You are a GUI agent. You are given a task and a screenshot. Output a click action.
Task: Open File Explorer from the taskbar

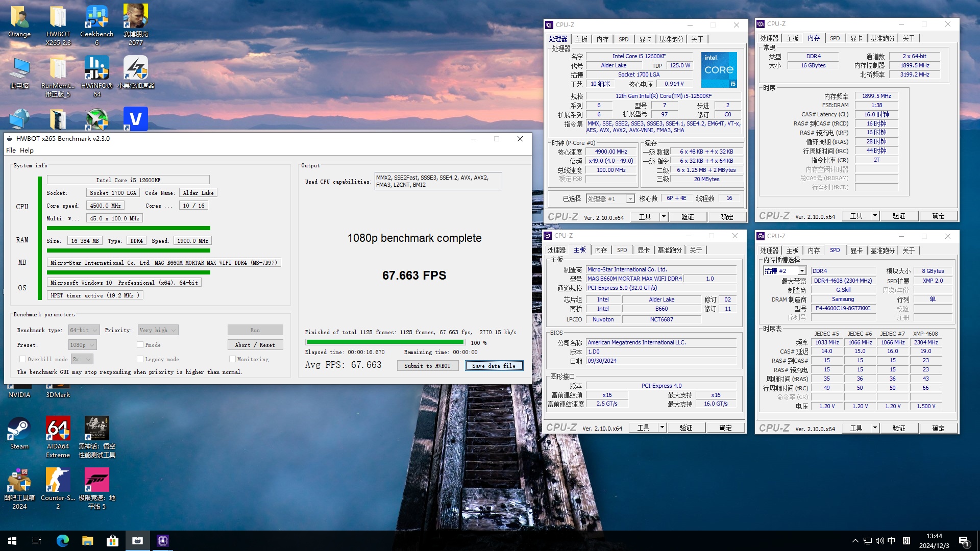pos(87,541)
